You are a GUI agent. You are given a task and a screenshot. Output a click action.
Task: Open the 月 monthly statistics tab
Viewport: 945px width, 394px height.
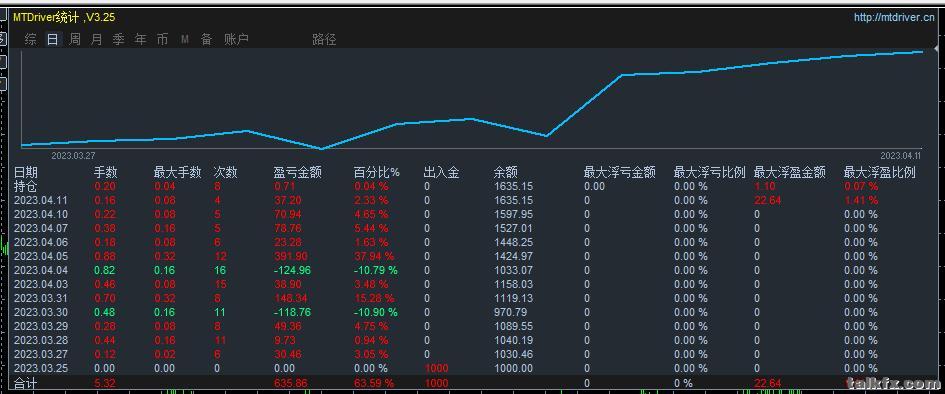pos(96,40)
